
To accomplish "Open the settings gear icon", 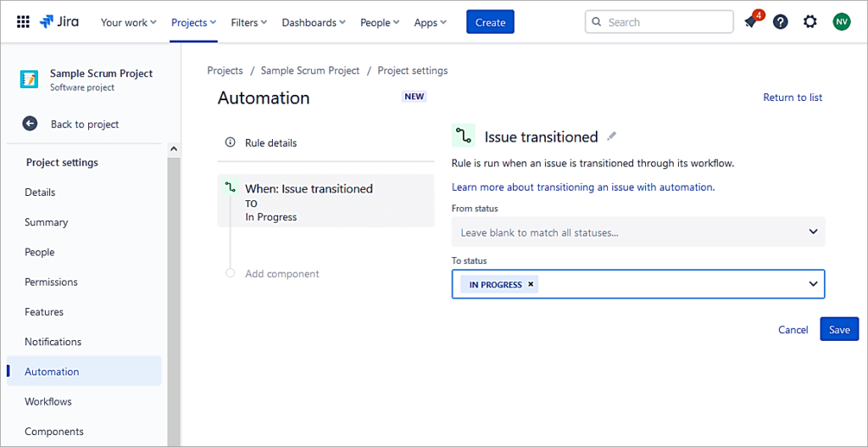I will pos(810,22).
